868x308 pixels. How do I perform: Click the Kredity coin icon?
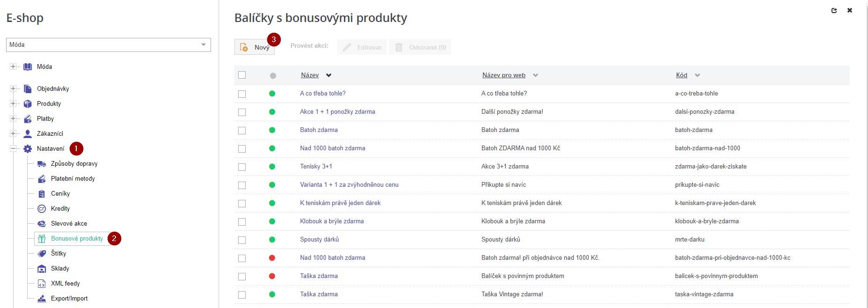click(42, 209)
